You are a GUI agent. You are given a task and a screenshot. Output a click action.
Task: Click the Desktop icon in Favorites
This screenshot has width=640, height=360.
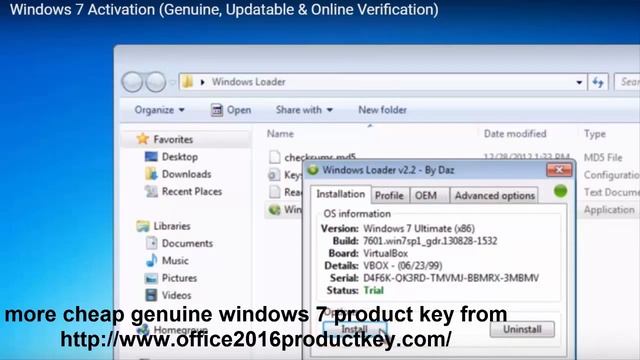coord(151,157)
